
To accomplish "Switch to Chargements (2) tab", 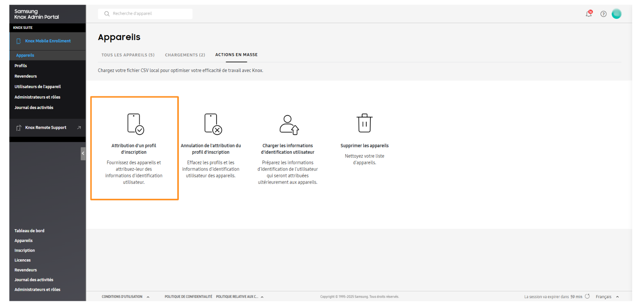I will (185, 55).
